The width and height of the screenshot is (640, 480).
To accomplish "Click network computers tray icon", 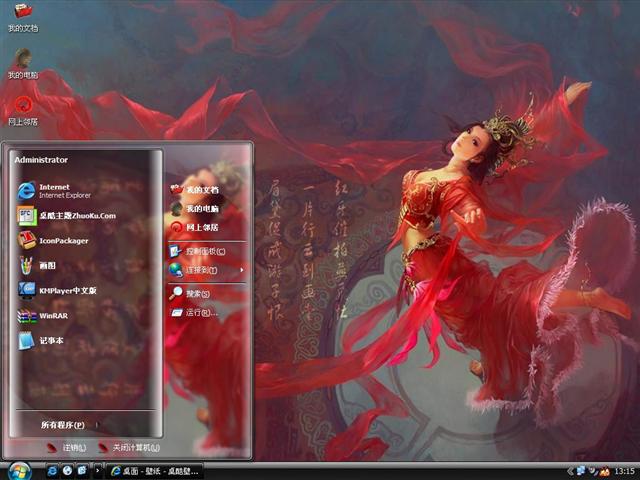I will [580, 471].
